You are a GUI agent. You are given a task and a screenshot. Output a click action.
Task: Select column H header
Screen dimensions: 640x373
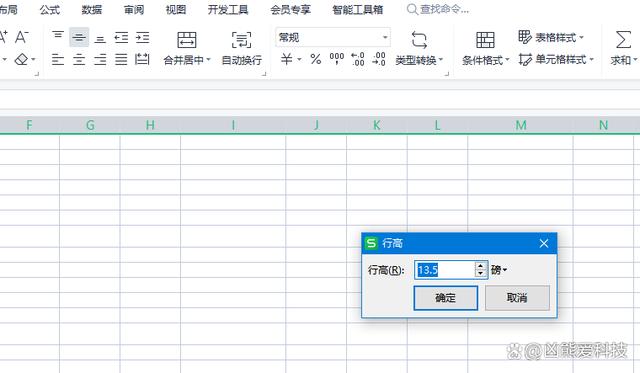point(150,125)
